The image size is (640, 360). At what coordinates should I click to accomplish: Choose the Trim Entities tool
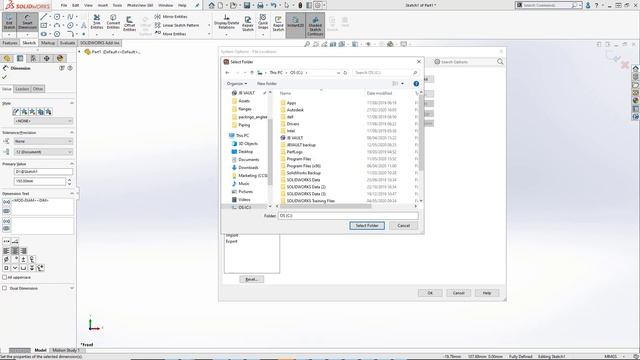pyautogui.click(x=97, y=22)
